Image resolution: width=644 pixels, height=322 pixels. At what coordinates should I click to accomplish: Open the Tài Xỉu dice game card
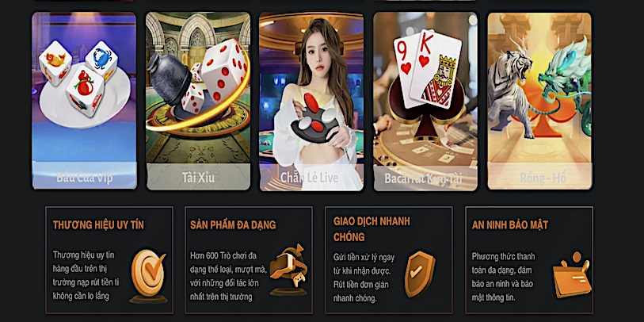pyautogui.click(x=198, y=101)
